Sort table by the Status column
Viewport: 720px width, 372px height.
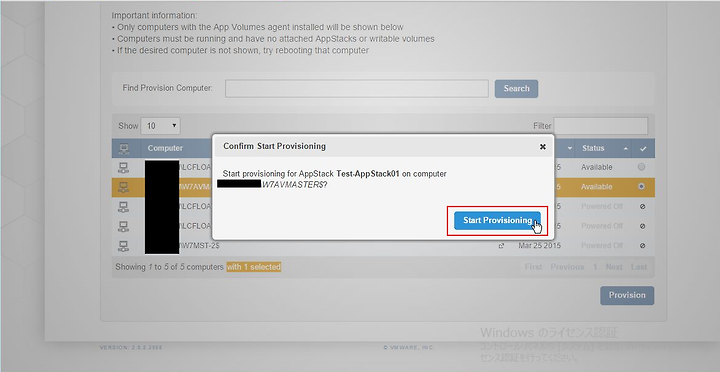pyautogui.click(x=593, y=148)
